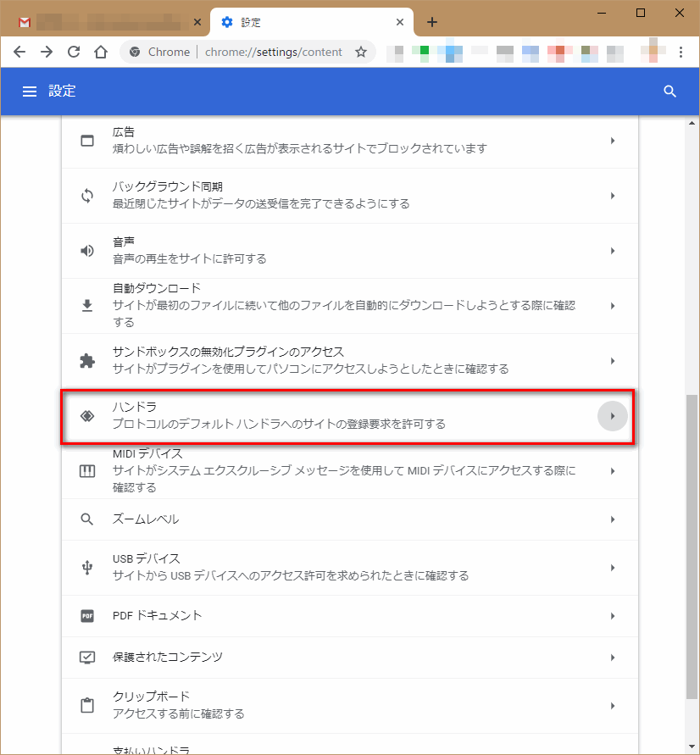Open Chrome's three-dot menu

click(680, 52)
